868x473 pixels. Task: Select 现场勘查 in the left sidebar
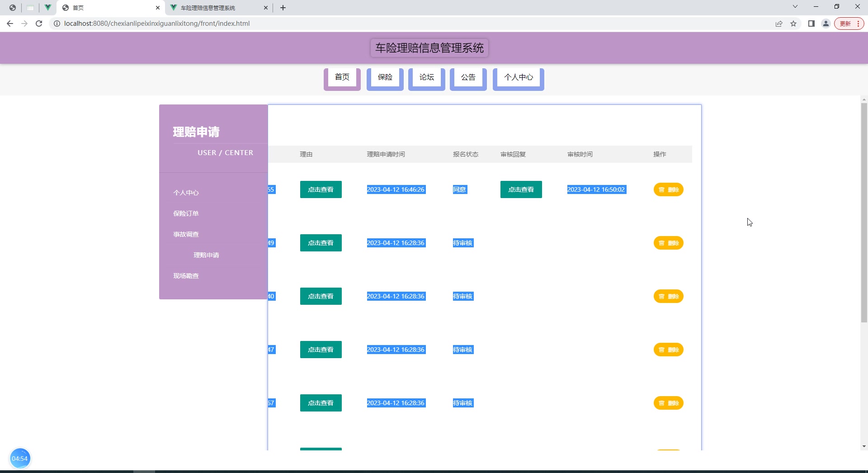click(186, 276)
